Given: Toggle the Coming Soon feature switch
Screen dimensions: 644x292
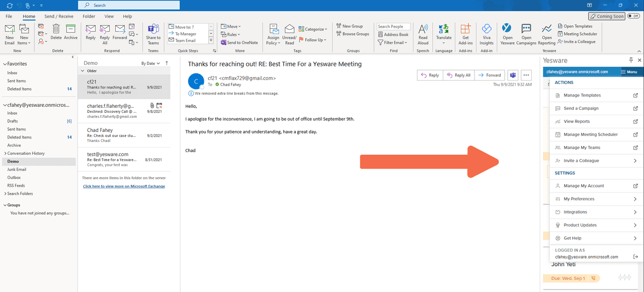Looking at the screenshot, I should 607,16.
